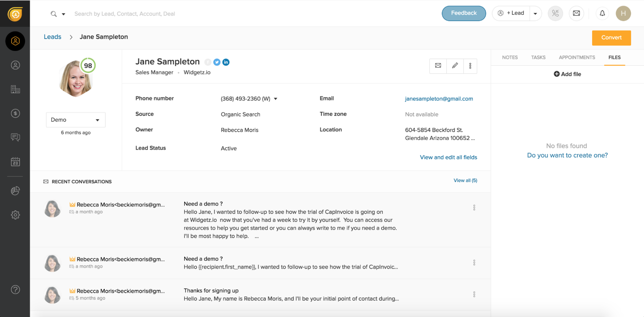The height and width of the screenshot is (317, 644).
Task: Open the Deals section from the sidebar
Action: [15, 113]
